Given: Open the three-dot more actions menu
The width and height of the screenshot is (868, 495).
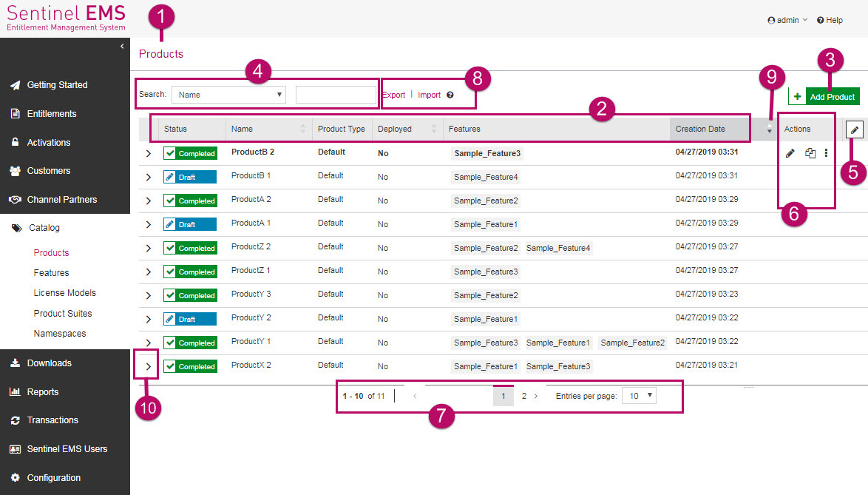Looking at the screenshot, I should point(826,153).
